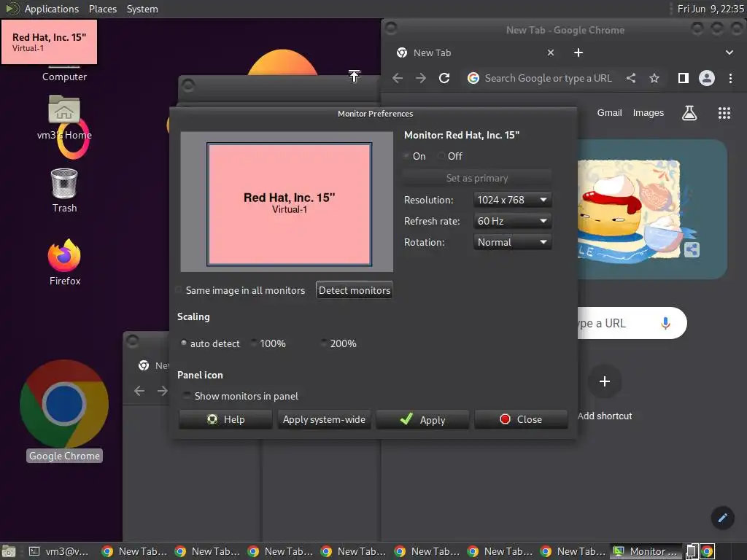747x560 pixels.
Task: Open the Applications menu
Action: point(52,9)
